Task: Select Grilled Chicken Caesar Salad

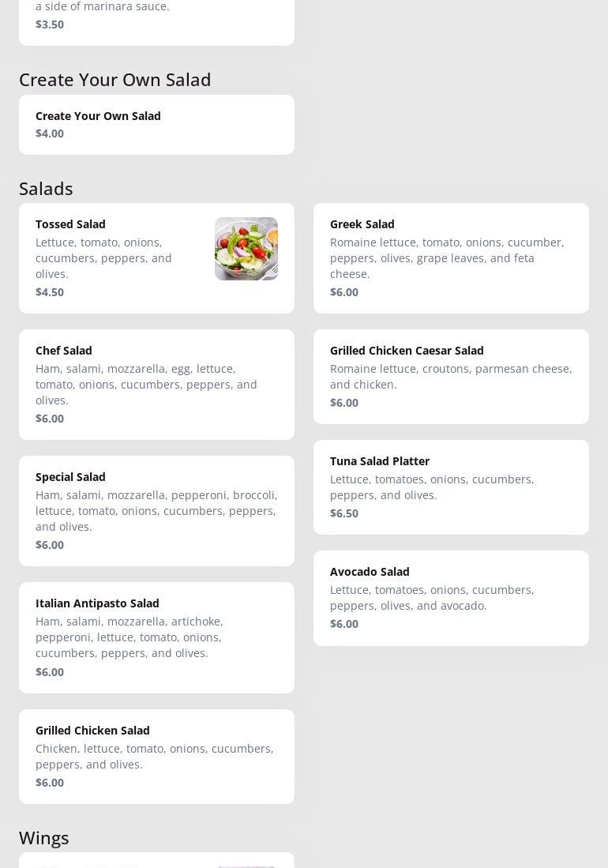Action: click(407, 351)
